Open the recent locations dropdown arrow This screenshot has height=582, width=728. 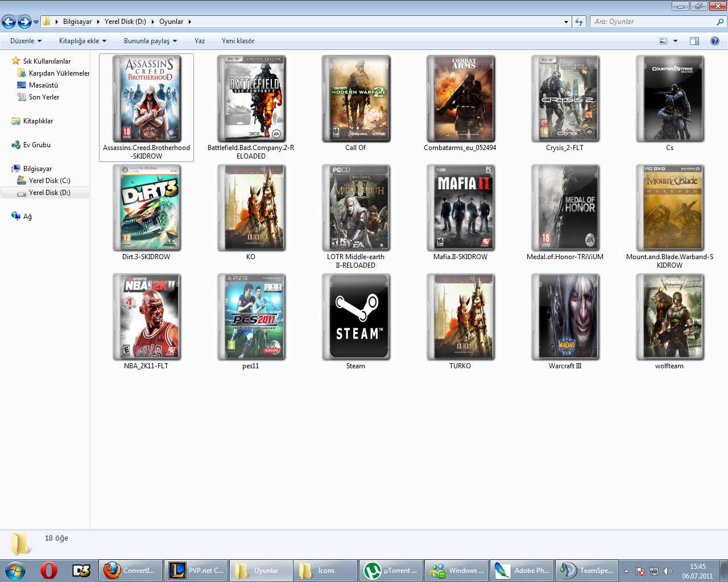click(x=36, y=22)
